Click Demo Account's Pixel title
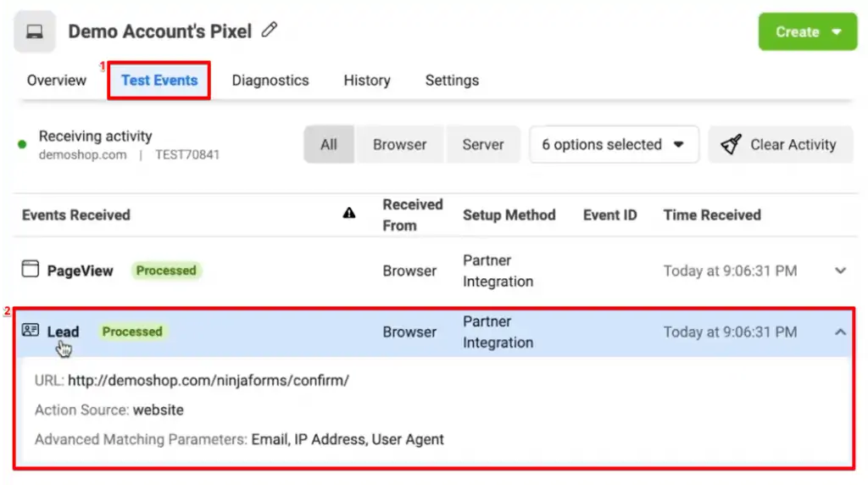This screenshot has width=868, height=485. point(159,31)
